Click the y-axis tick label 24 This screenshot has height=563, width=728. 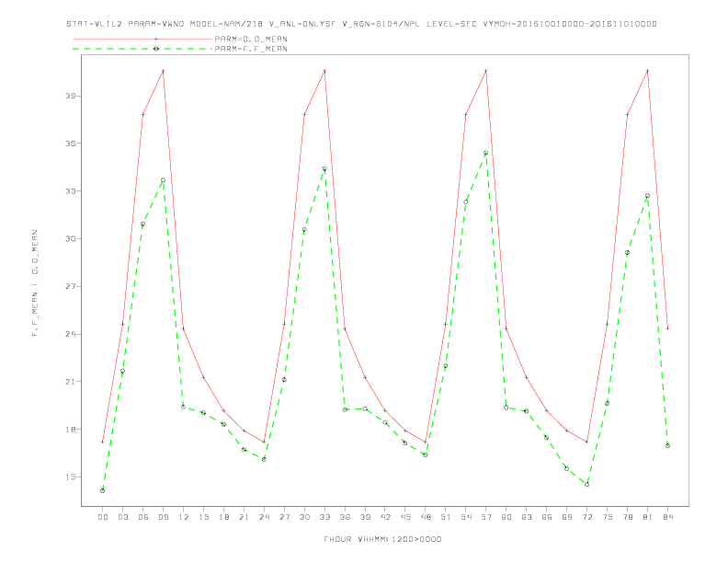[x=70, y=335]
